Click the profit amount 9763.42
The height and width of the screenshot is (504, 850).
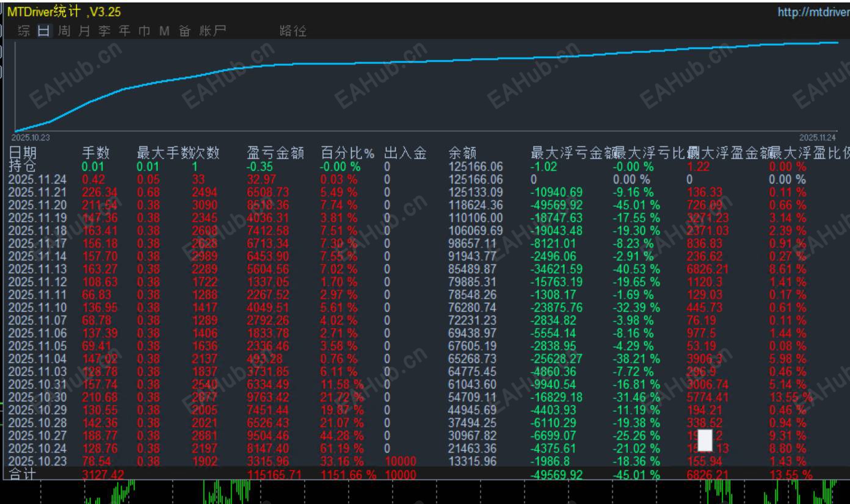point(268,397)
